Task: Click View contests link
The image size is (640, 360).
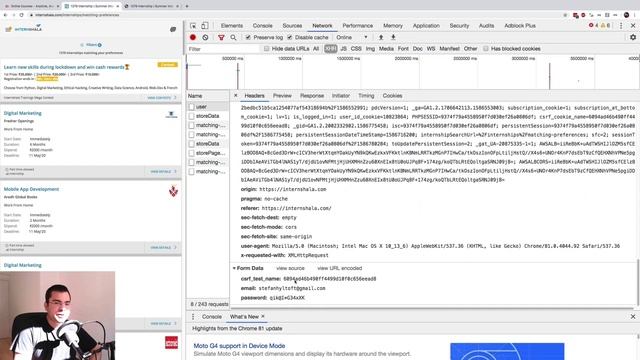Action: [161, 98]
